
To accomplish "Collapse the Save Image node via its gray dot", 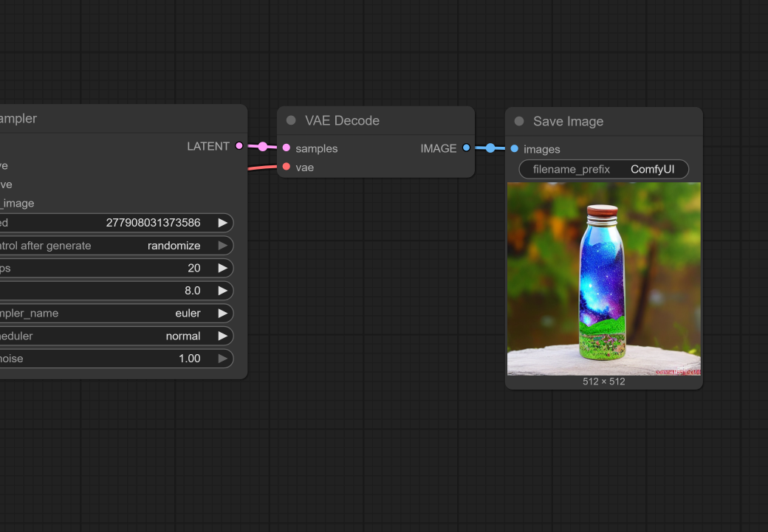I will click(519, 121).
